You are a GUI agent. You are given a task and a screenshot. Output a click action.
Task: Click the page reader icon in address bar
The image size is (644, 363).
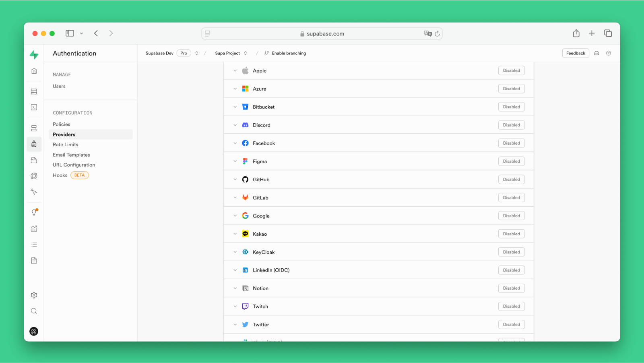(x=208, y=33)
